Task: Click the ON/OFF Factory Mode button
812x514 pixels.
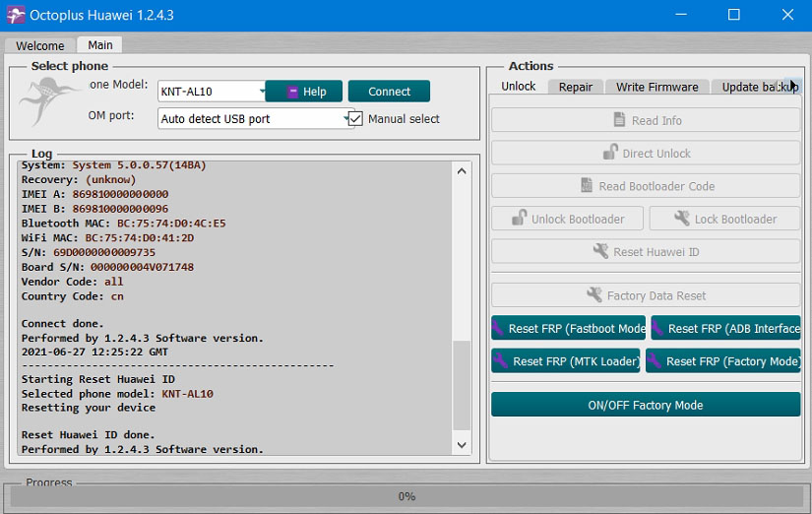Action: 646,405
